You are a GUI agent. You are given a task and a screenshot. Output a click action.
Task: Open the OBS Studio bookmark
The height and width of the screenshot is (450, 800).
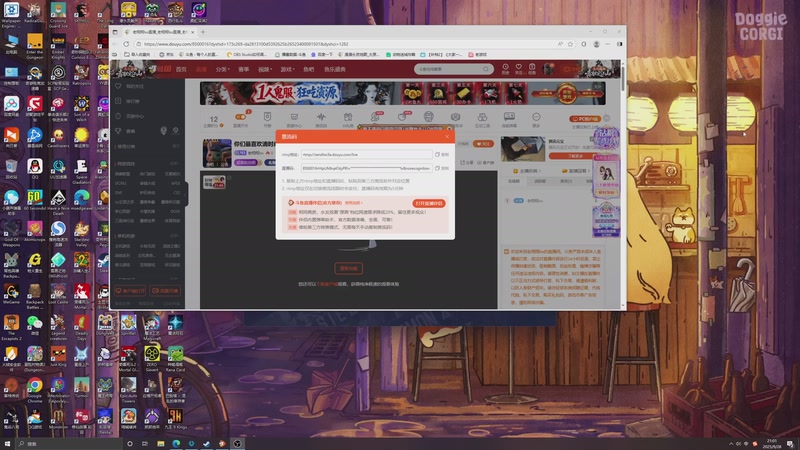click(247, 55)
